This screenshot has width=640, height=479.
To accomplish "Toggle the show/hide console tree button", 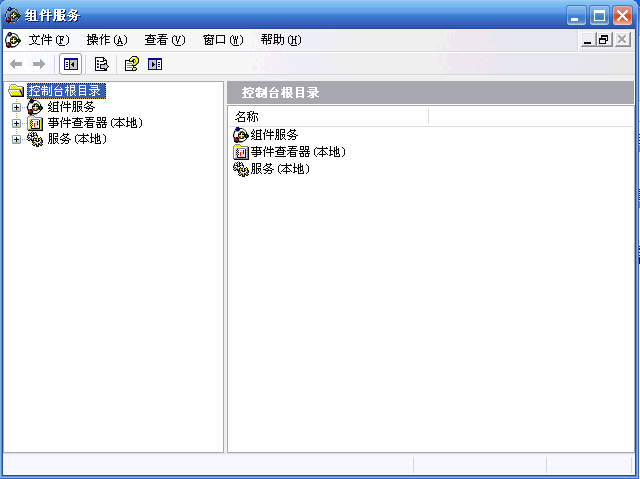I will [71, 64].
